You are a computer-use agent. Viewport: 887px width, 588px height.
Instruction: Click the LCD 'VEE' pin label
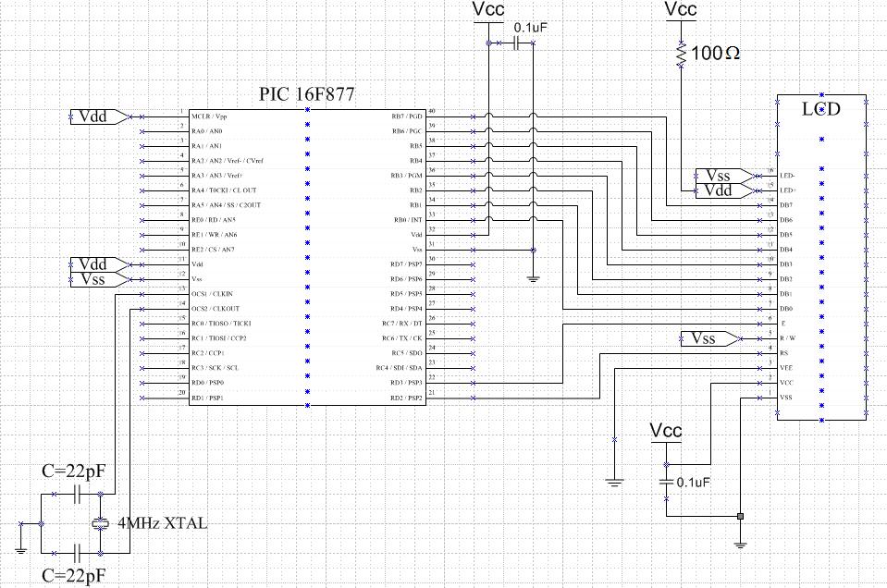pyautogui.click(x=786, y=368)
